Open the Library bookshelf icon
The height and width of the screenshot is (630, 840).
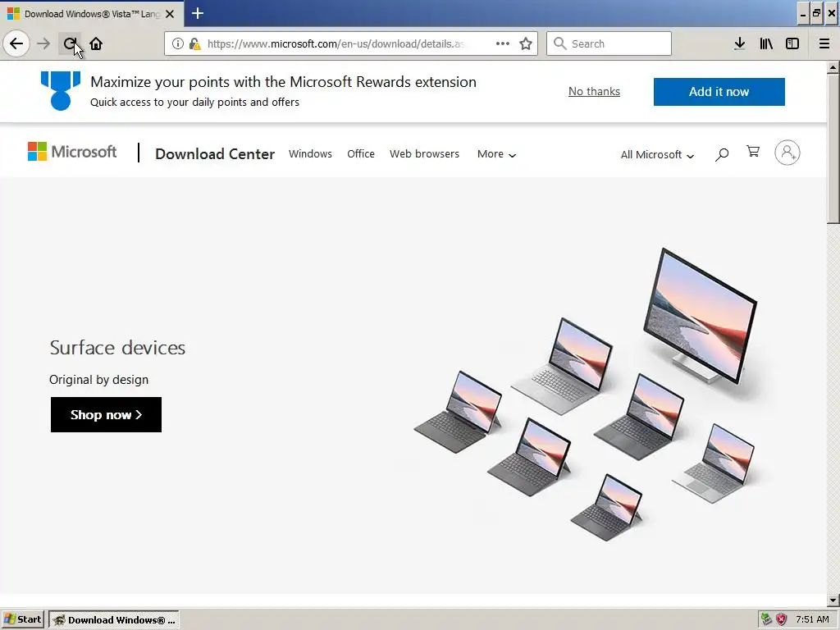click(x=766, y=43)
